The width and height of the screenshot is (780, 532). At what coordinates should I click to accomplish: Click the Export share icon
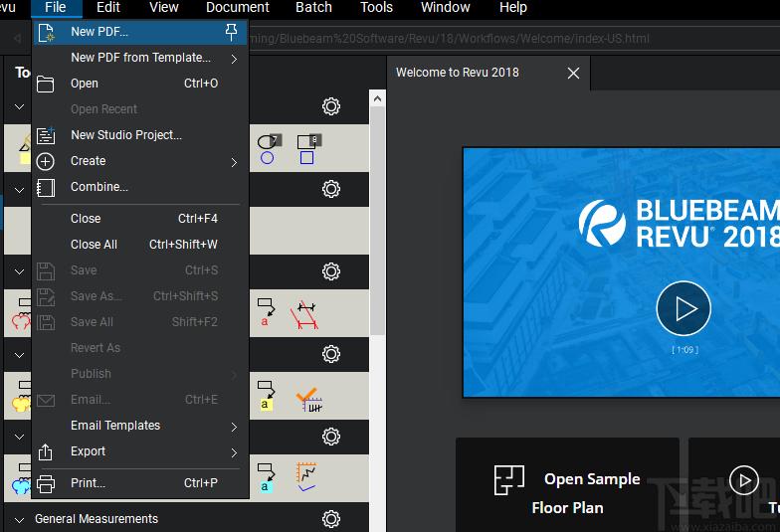46,452
